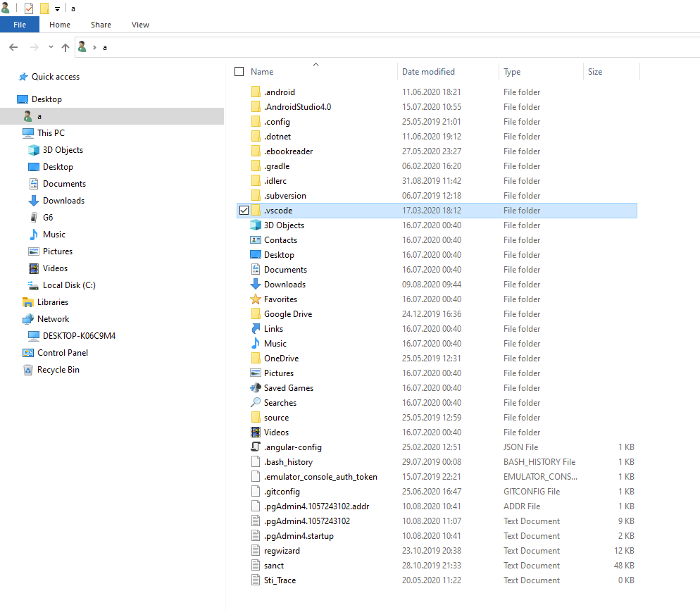This screenshot has width=700, height=610.
Task: Click the Network icon in navigation pane
Action: [x=28, y=319]
